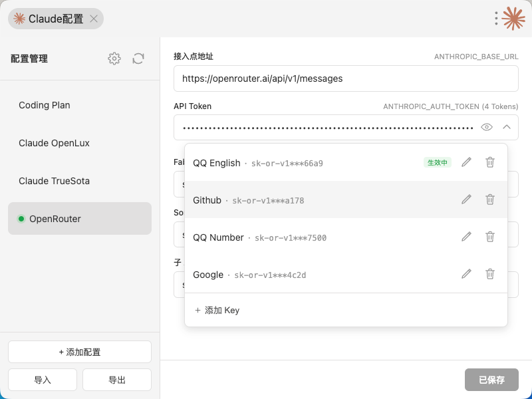The width and height of the screenshot is (532, 399).
Task: Collapse the API token dropdown chevron
Action: point(507,127)
